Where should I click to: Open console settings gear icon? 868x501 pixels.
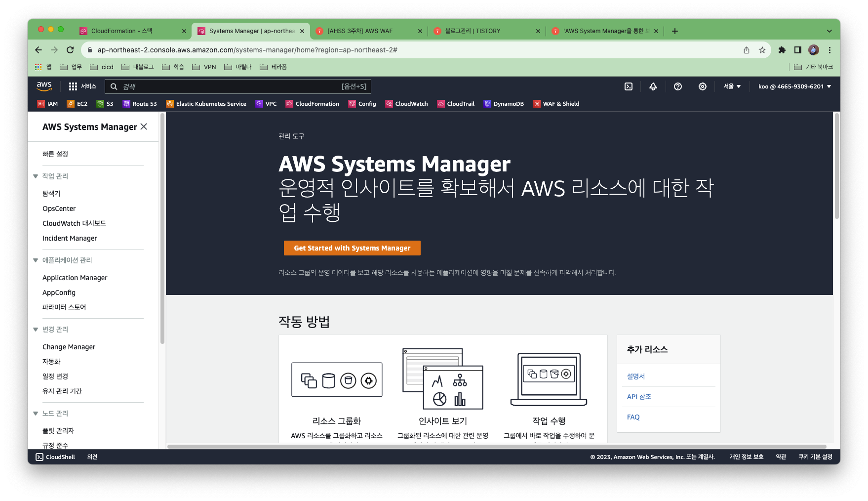point(703,86)
